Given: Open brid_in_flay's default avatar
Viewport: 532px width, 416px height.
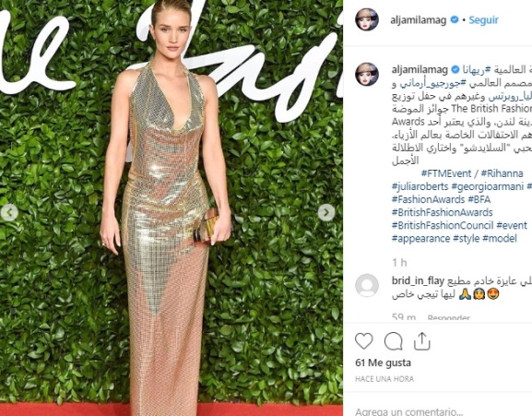Looking at the screenshot, I should pyautogui.click(x=367, y=285).
